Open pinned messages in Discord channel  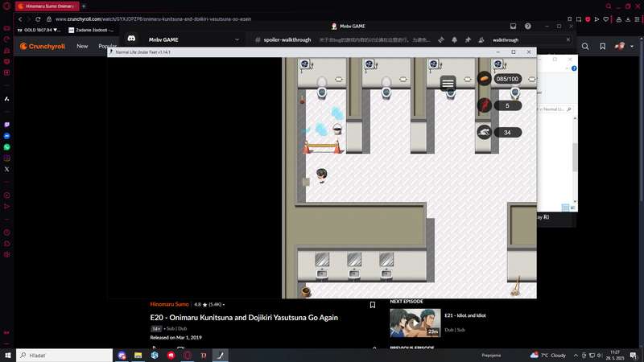468,39
